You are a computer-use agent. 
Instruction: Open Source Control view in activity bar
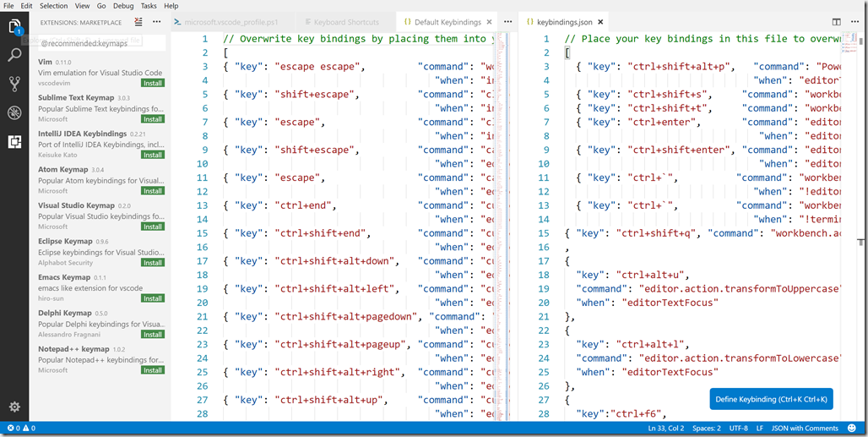point(14,85)
